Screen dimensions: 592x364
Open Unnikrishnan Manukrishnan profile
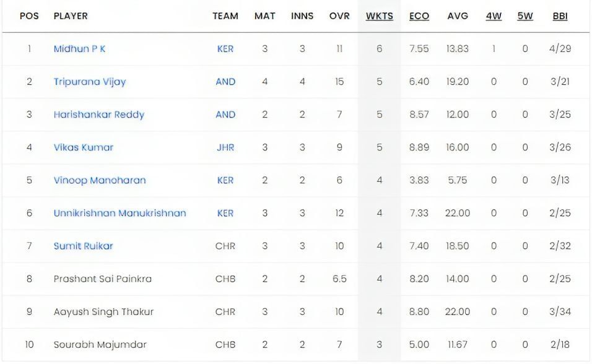click(x=120, y=213)
